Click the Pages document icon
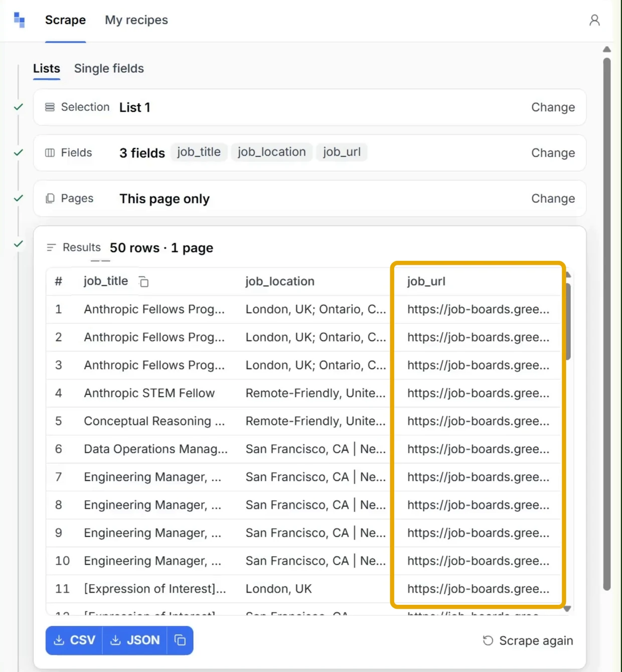Viewport: 622px width, 672px height. coord(50,199)
